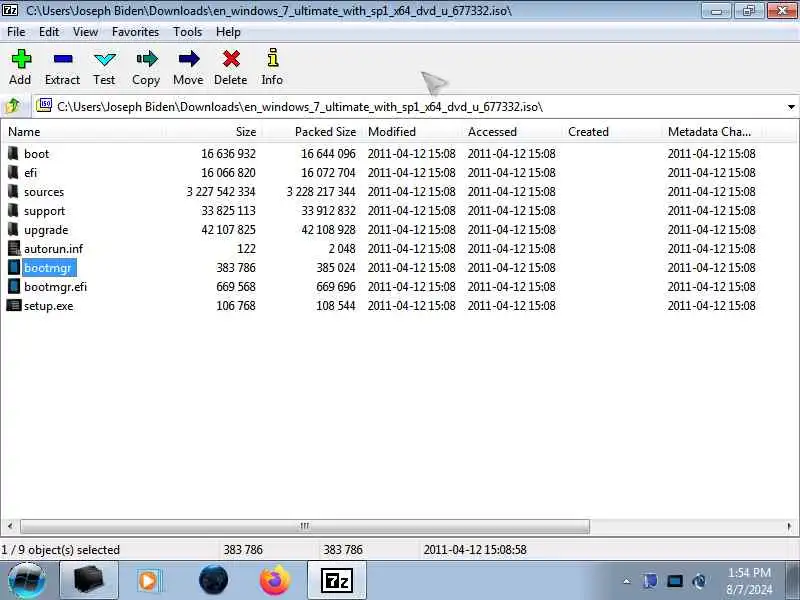
Task: Open Firefox from the taskbar
Action: 274,581
